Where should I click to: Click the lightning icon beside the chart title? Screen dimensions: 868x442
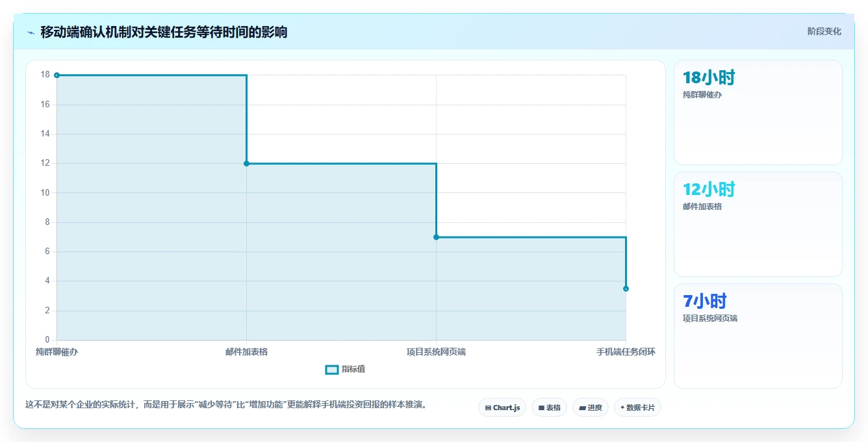31,32
